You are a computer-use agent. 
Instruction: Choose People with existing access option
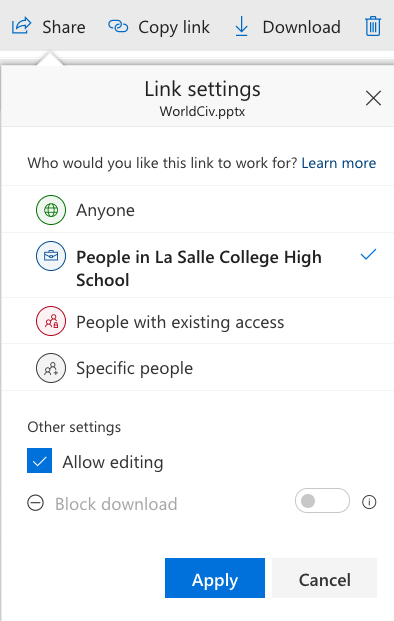[x=198, y=321]
